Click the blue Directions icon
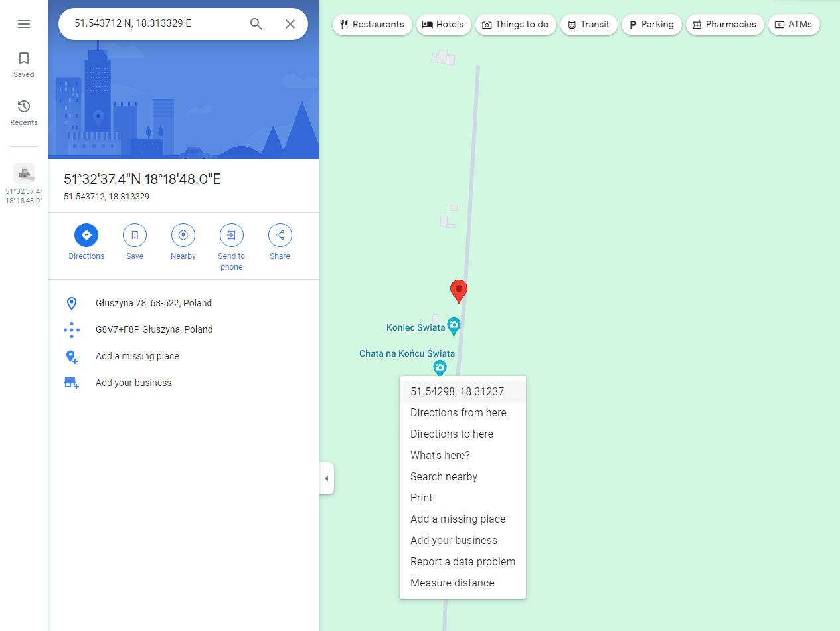Screen dimensions: 840x631 tap(86, 235)
